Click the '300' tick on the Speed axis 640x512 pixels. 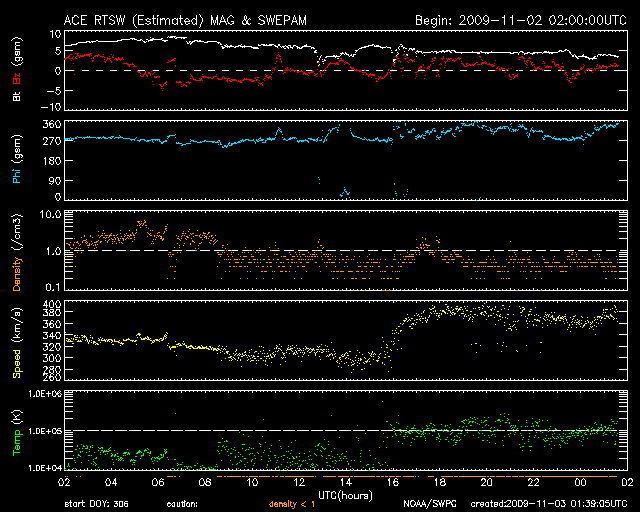point(52,358)
